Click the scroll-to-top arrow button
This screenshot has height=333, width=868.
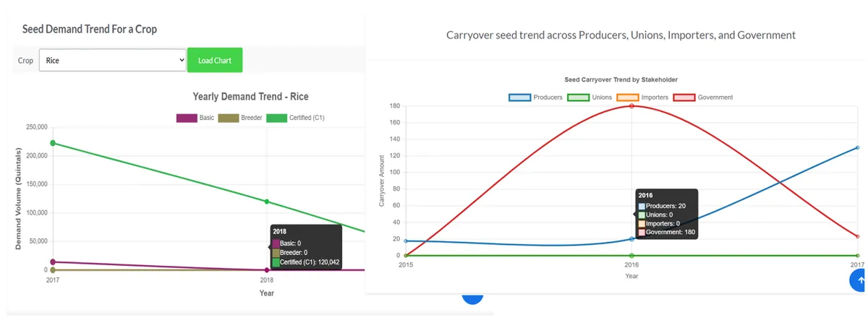(859, 281)
